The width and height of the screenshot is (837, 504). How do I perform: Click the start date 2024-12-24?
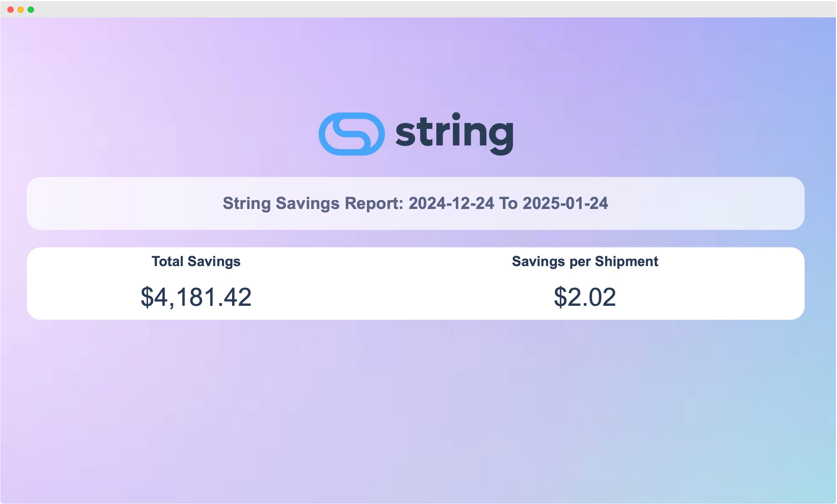(451, 203)
